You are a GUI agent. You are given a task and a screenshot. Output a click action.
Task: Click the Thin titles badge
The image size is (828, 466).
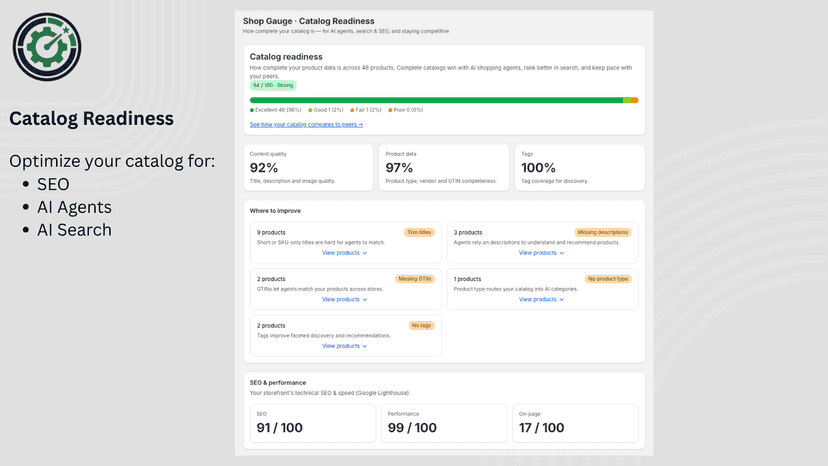point(419,232)
